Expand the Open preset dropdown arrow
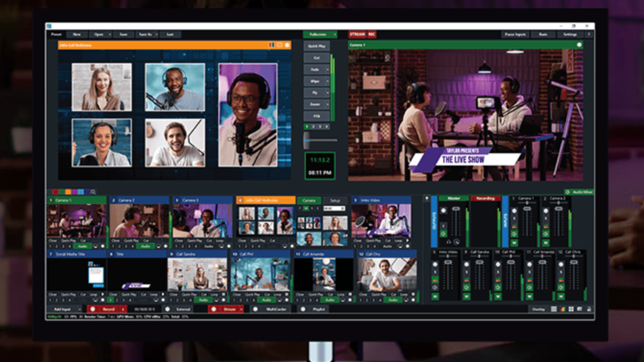Screen dimensions: 644x362 tap(110, 34)
